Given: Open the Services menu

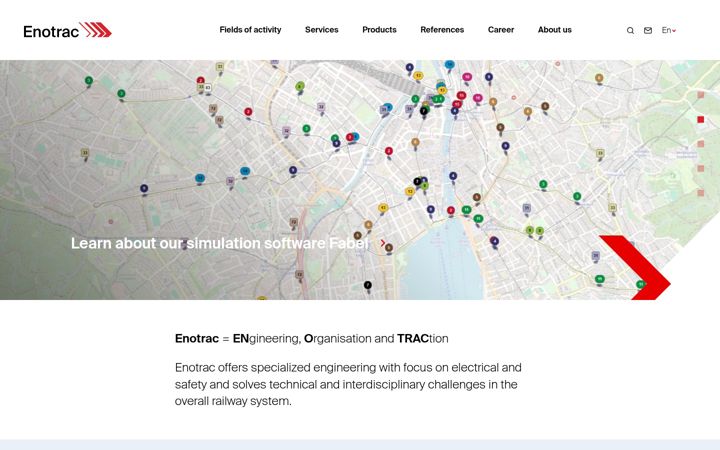Looking at the screenshot, I should pyautogui.click(x=321, y=30).
